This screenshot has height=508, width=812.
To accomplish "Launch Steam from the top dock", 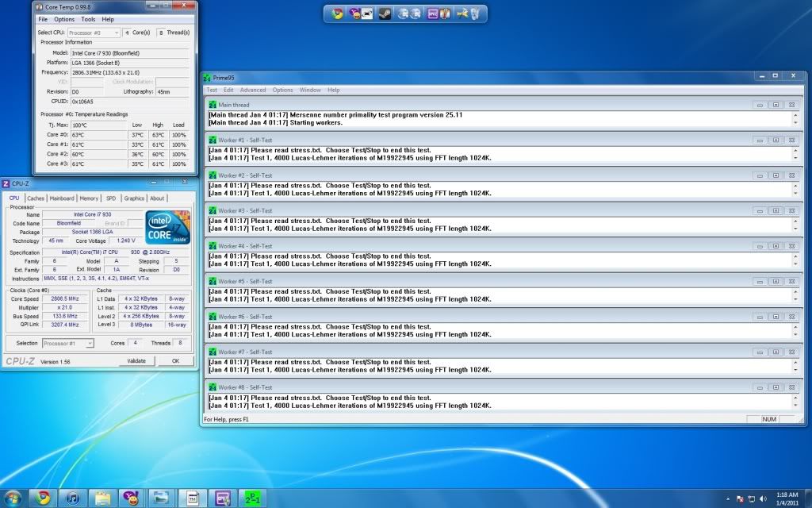I will click(x=384, y=14).
